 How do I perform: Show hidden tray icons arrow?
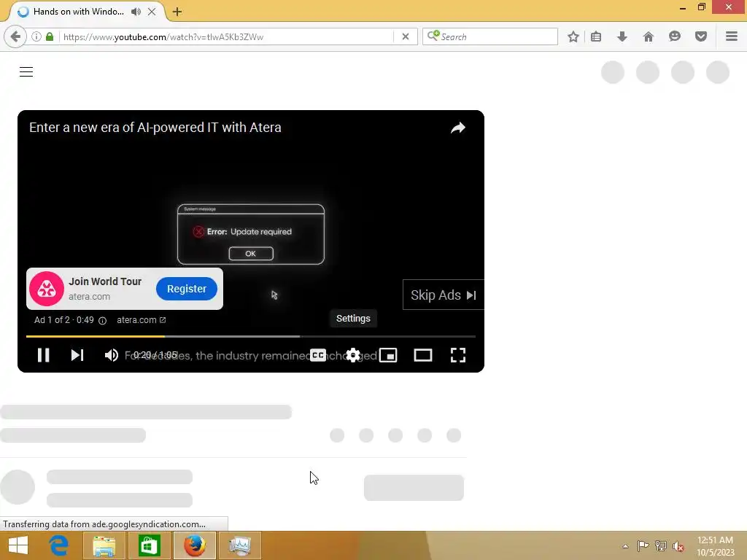(625, 546)
